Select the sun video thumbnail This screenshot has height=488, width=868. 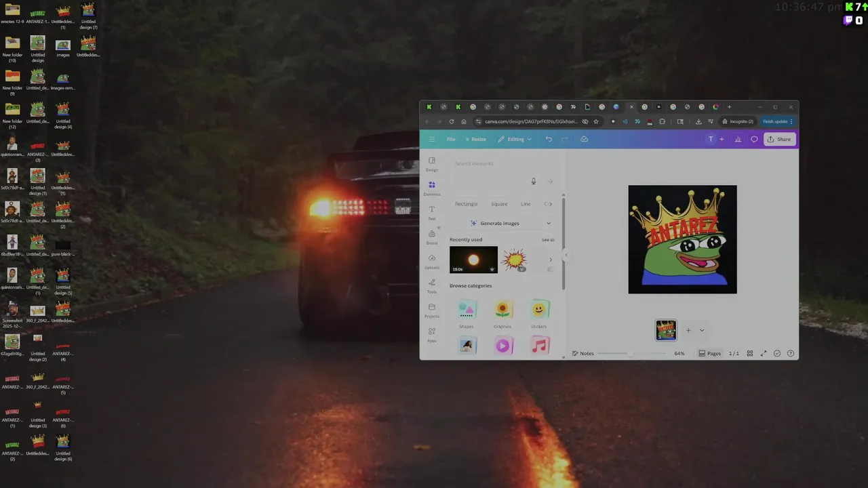point(473,260)
